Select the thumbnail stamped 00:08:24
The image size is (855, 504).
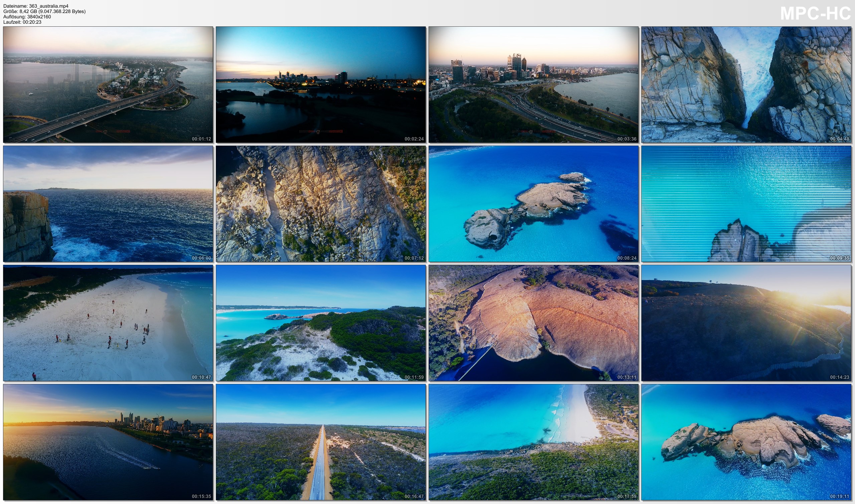533,204
